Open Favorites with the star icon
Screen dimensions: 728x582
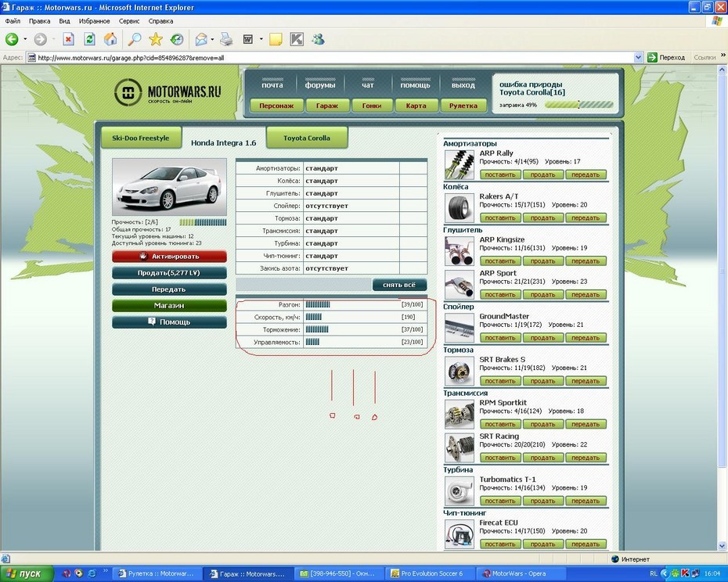click(x=156, y=39)
